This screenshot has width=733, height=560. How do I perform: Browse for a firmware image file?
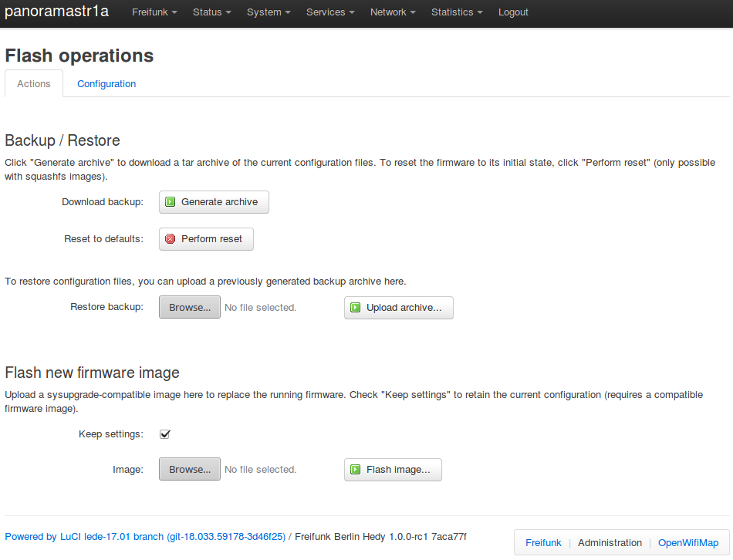coord(190,470)
